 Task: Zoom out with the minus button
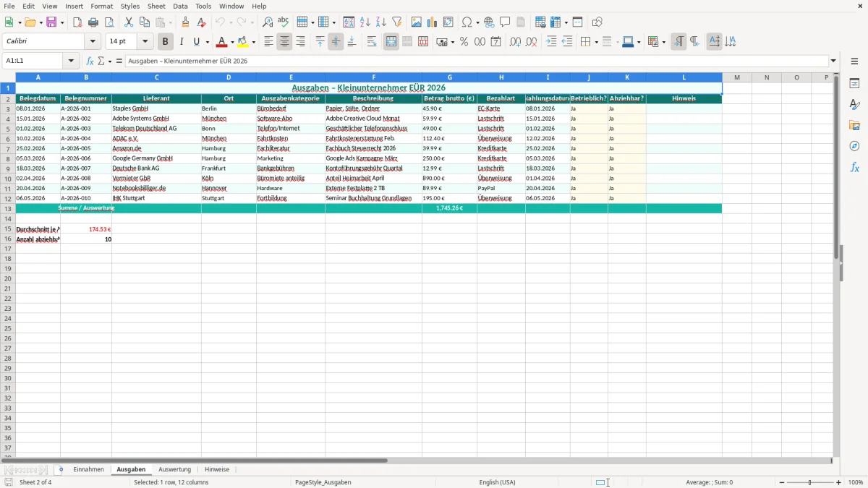click(x=780, y=482)
